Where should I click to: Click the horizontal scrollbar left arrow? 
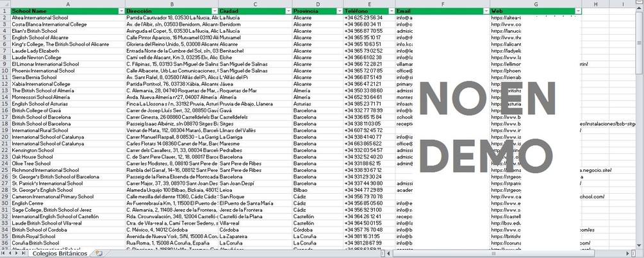click(389, 254)
